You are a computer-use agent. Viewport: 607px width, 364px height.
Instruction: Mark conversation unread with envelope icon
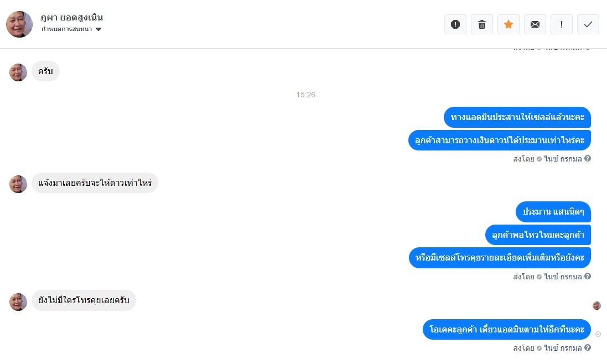tap(535, 24)
